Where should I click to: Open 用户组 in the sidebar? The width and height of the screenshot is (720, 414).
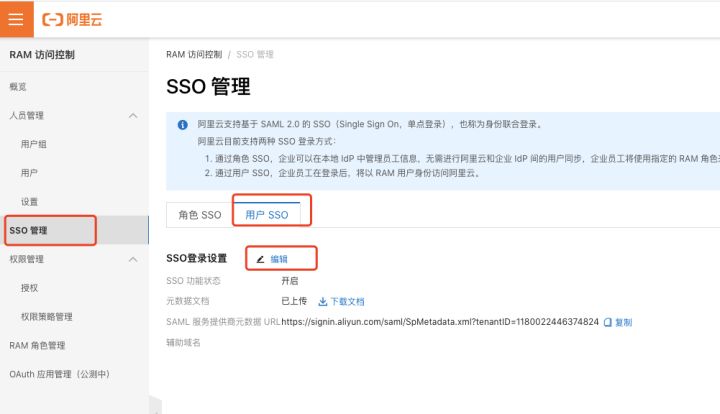coord(34,144)
